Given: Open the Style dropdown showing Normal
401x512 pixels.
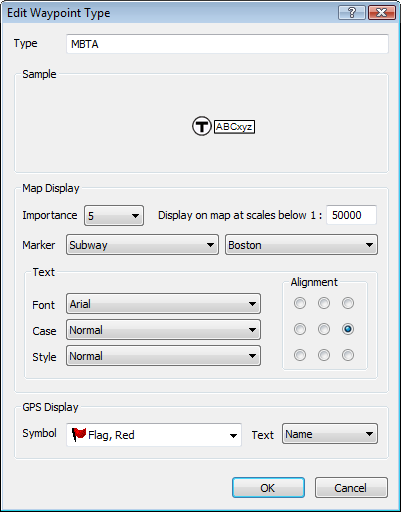Looking at the screenshot, I should (x=163, y=356).
